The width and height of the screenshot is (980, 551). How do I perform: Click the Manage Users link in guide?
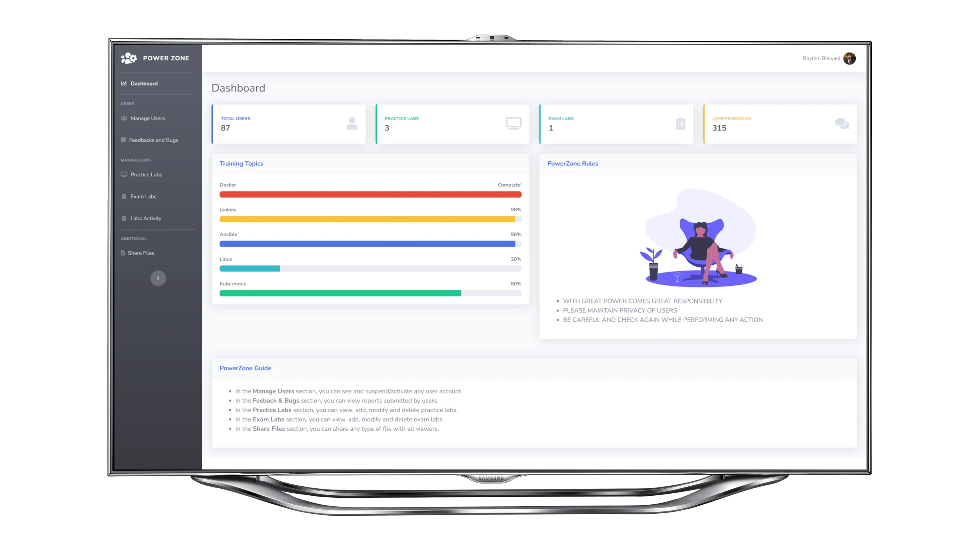pyautogui.click(x=273, y=391)
